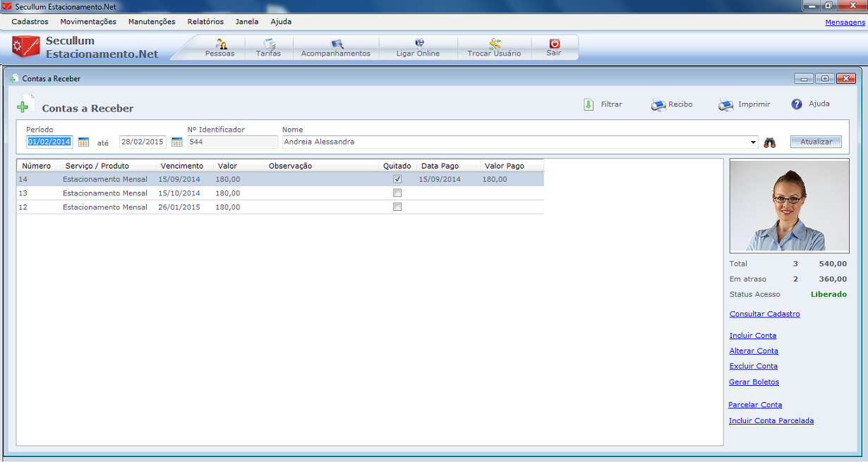This screenshot has width=868, height=462.
Task: Open calendar picker for end date
Action: pyautogui.click(x=177, y=142)
